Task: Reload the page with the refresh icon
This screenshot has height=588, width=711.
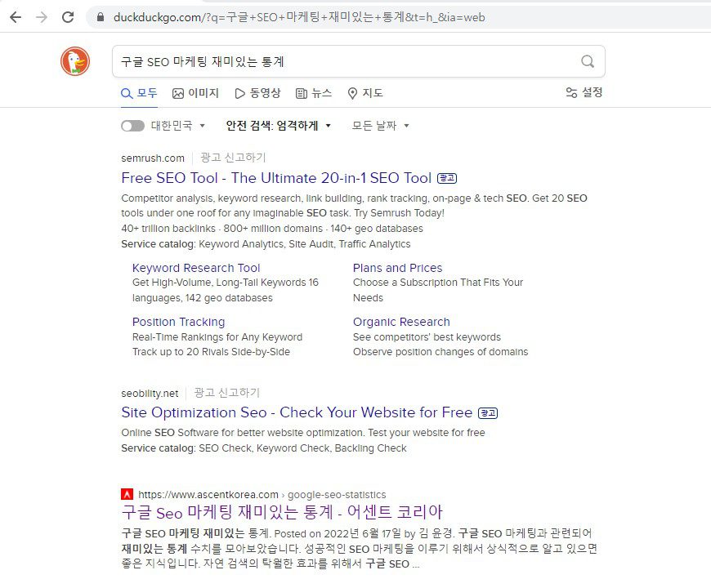Action: pos(68,17)
